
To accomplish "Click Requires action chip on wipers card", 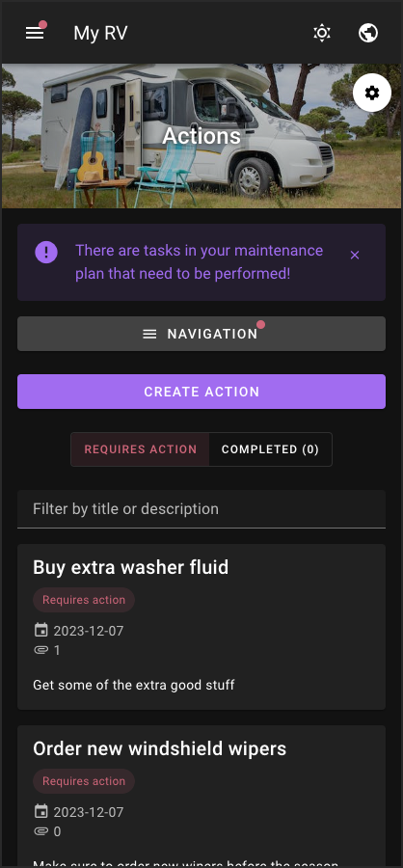I will click(84, 781).
